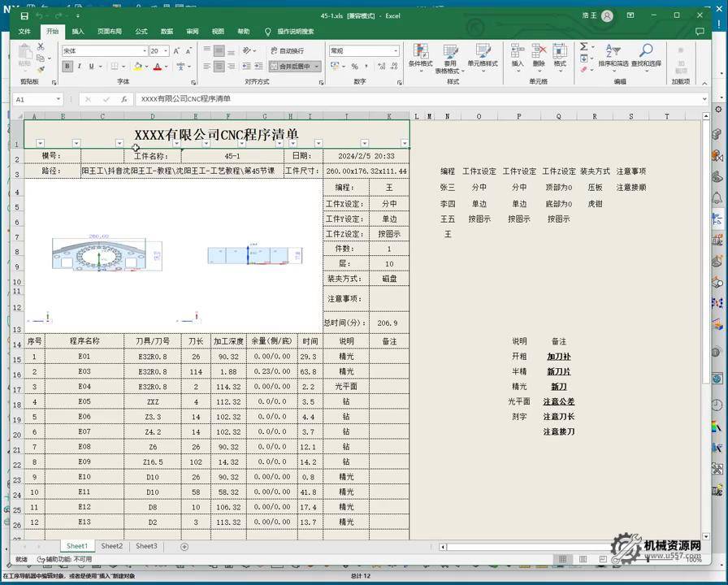Click the 加刀补 underlined text cell

(x=558, y=356)
